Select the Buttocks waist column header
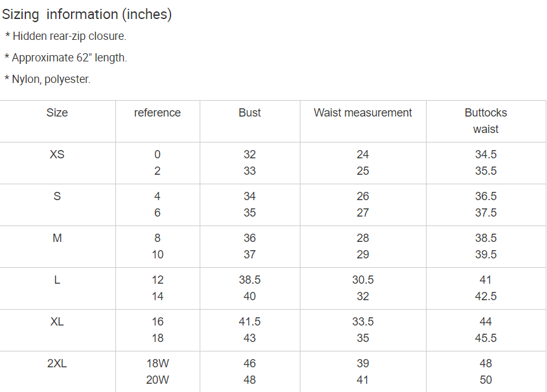 coord(486,121)
